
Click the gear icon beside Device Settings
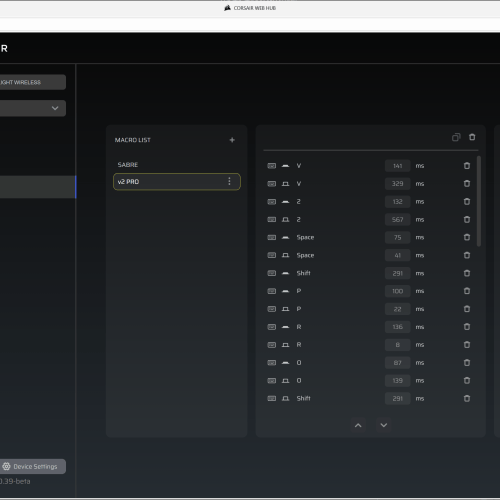[6, 466]
